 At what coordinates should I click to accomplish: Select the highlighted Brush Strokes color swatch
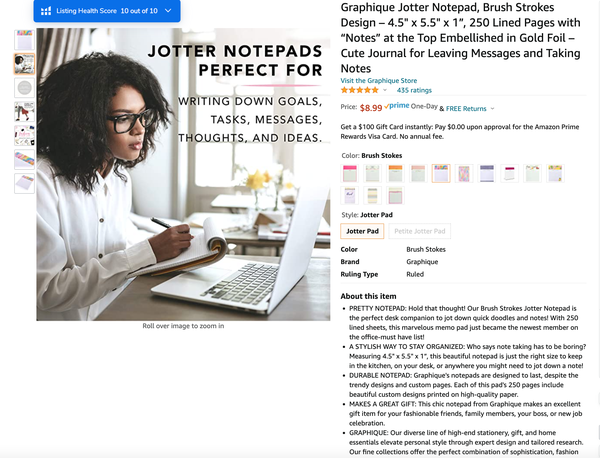pyautogui.click(x=441, y=173)
